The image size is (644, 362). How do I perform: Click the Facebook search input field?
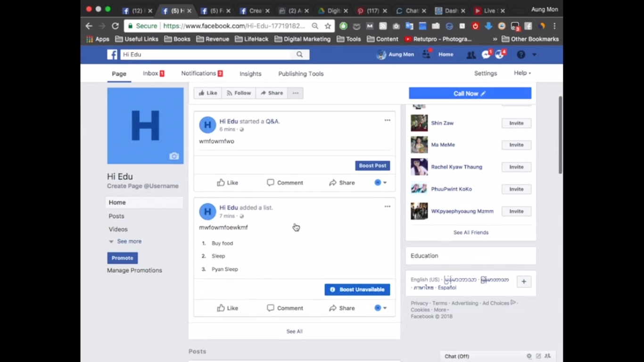pyautogui.click(x=206, y=55)
